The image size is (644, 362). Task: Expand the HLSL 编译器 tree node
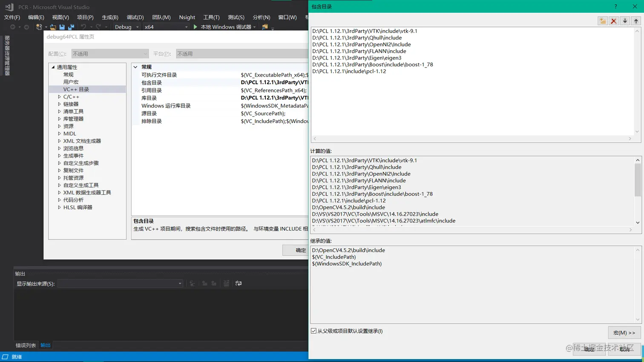pyautogui.click(x=59, y=208)
